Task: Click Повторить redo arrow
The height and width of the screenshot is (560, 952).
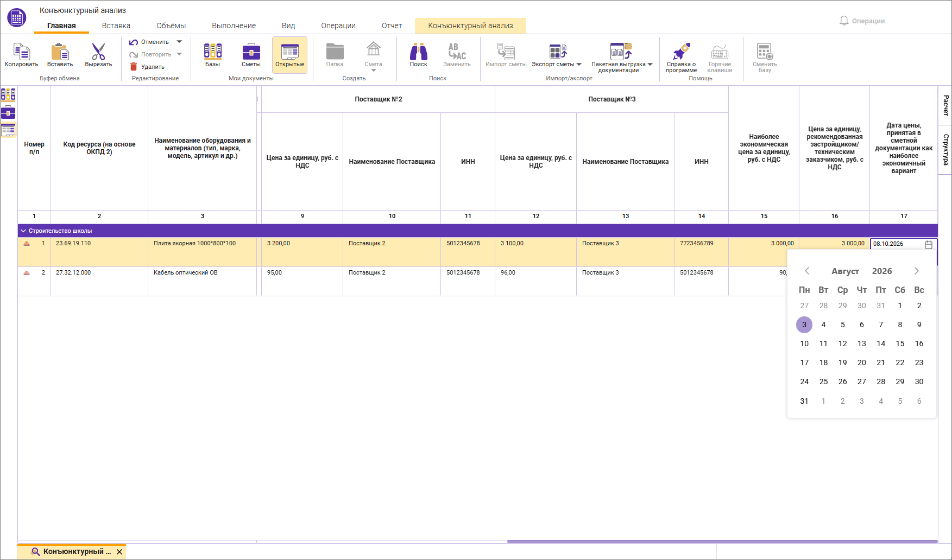Action: [134, 55]
